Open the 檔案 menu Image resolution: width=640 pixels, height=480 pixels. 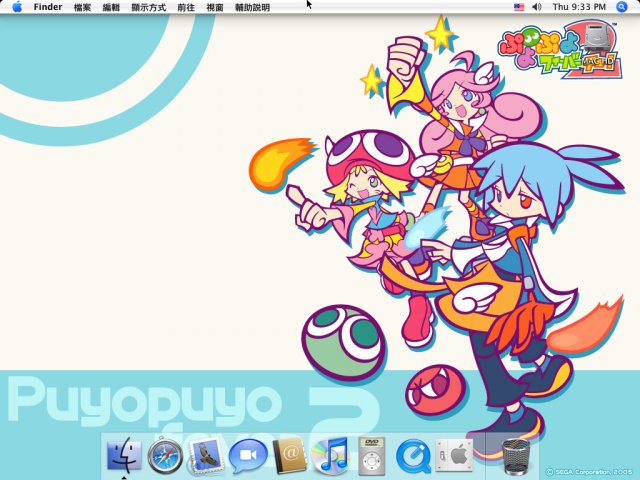coord(82,7)
